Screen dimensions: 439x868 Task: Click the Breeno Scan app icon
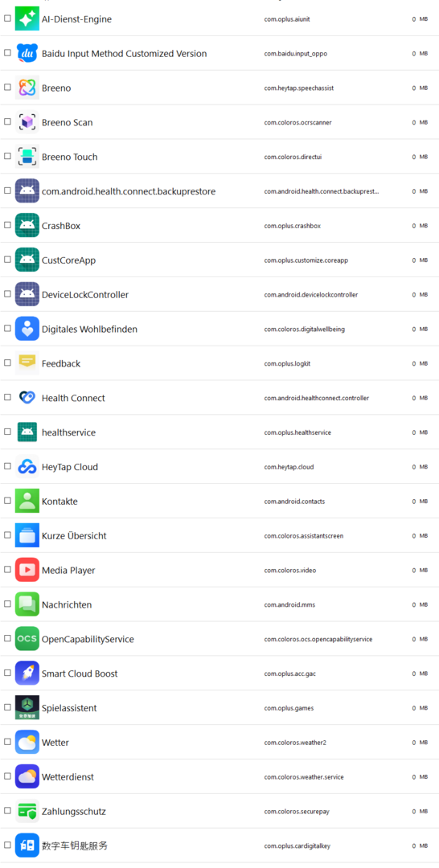27,122
